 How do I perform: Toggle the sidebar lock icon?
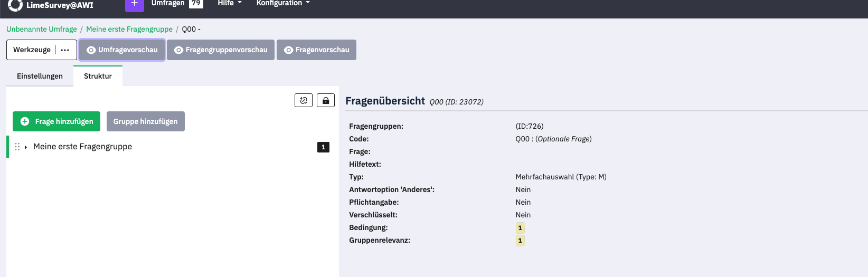coord(326,100)
